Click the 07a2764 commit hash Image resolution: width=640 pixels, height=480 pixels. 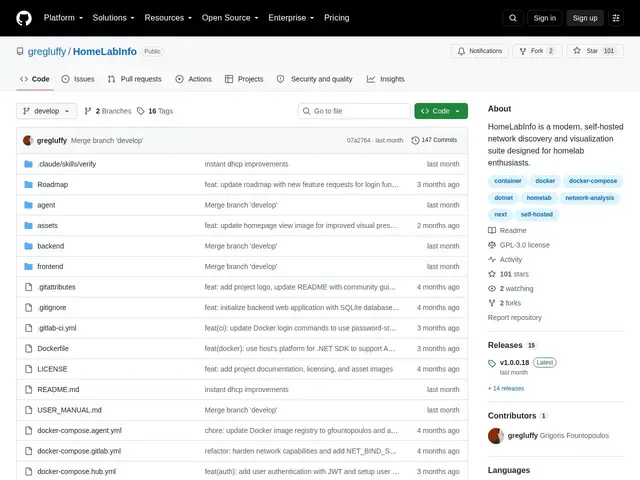(x=358, y=140)
